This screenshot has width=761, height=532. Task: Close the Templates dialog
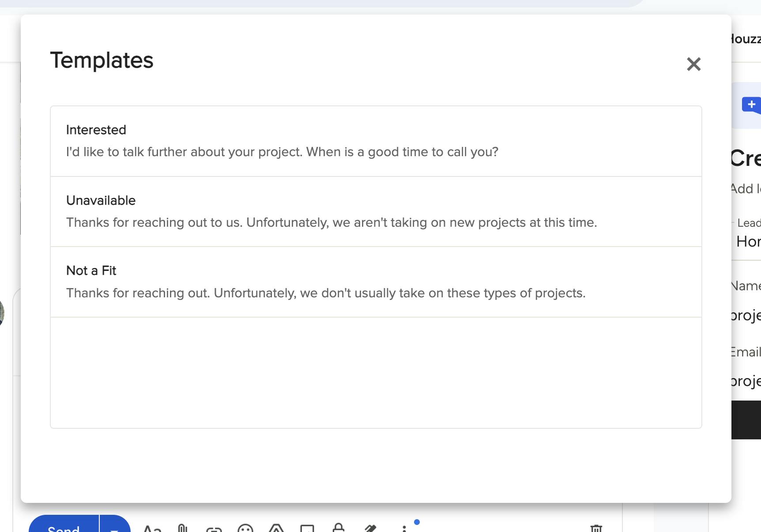click(x=693, y=64)
